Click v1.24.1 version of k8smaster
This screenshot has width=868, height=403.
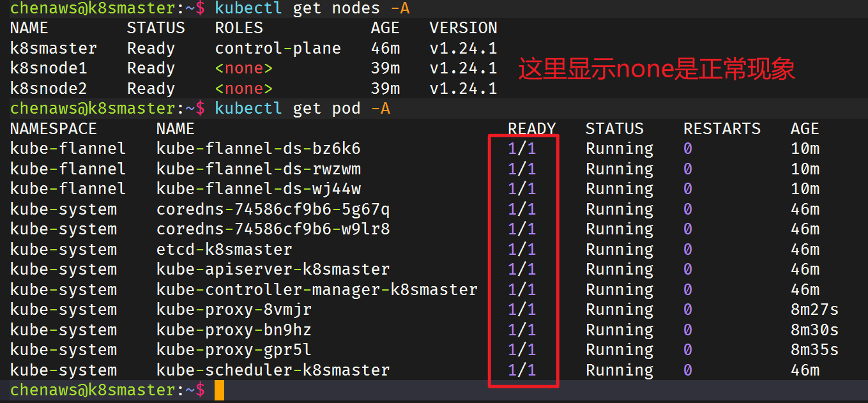pyautogui.click(x=463, y=49)
